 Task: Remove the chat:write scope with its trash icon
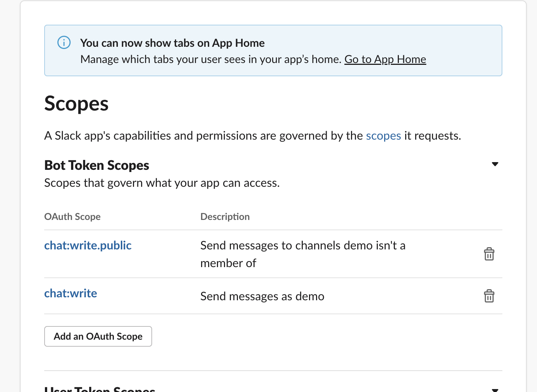[489, 296]
